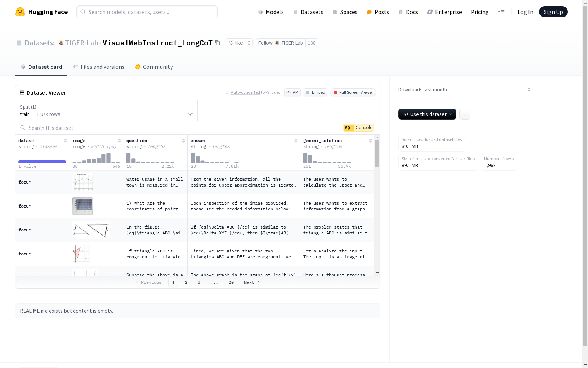The height and width of the screenshot is (368, 588).
Task: Sort the gemini_solution column
Action: click(x=370, y=141)
